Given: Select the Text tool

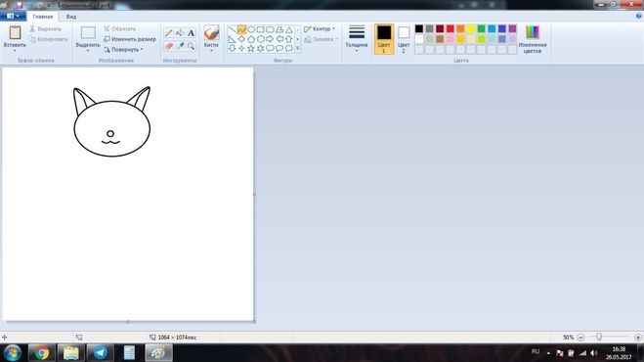Looking at the screenshot, I should point(191,33).
